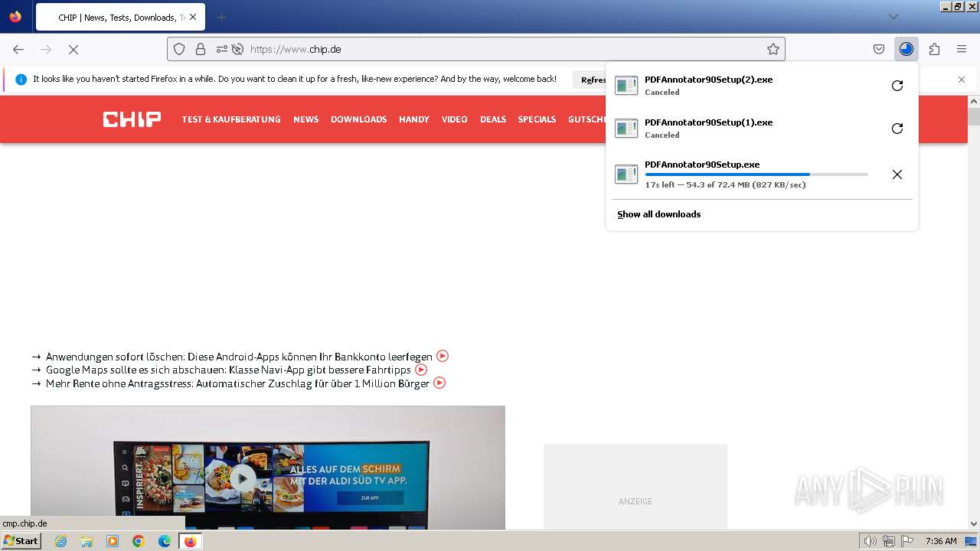Image resolution: width=980 pixels, height=551 pixels.
Task: Play the ALDI SÜD TV app video
Action: 243,479
